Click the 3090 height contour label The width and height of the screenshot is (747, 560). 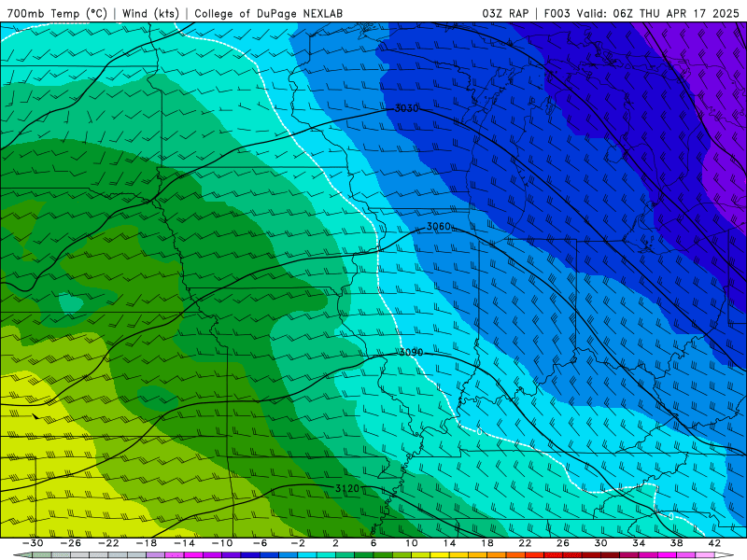click(x=411, y=353)
